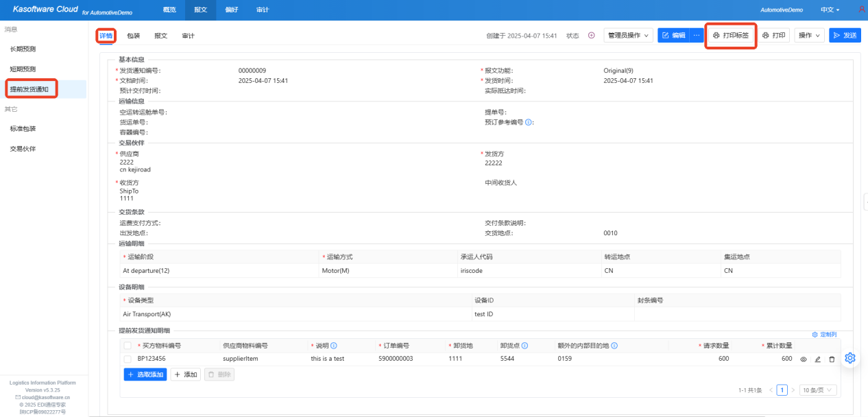Expand the 操作 dropdown menu
This screenshot has width=868, height=417.
click(809, 36)
